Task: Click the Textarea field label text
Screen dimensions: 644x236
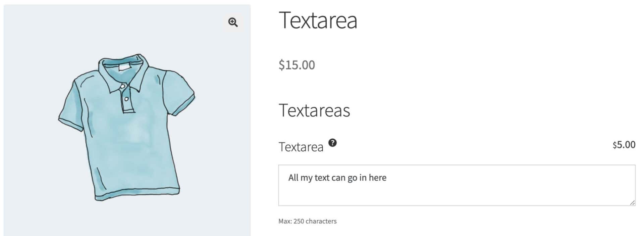Action: pyautogui.click(x=302, y=147)
